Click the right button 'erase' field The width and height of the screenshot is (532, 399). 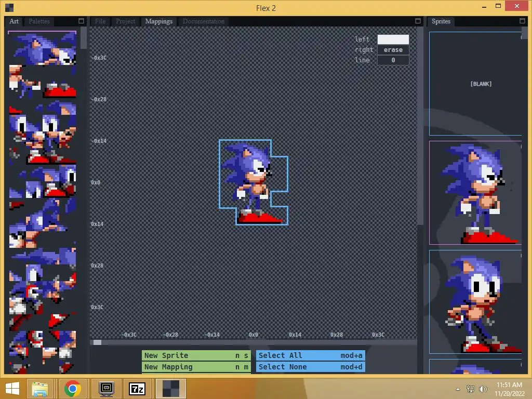[x=393, y=50]
